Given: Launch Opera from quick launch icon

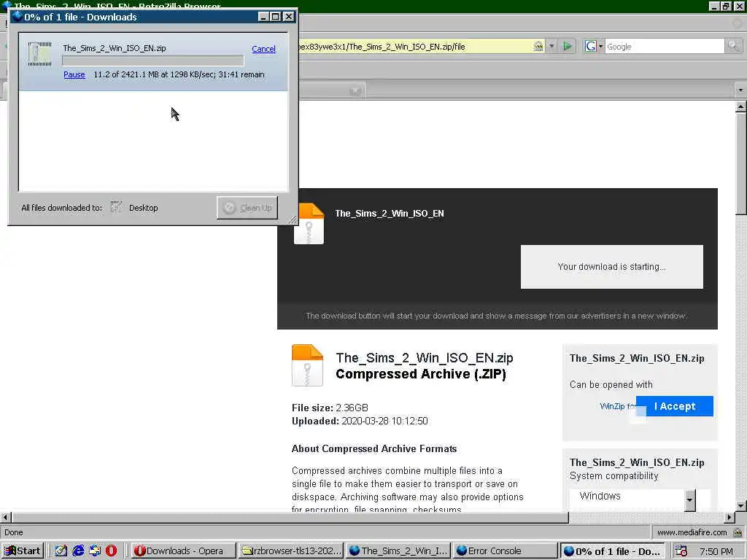Looking at the screenshot, I should click(111, 551).
